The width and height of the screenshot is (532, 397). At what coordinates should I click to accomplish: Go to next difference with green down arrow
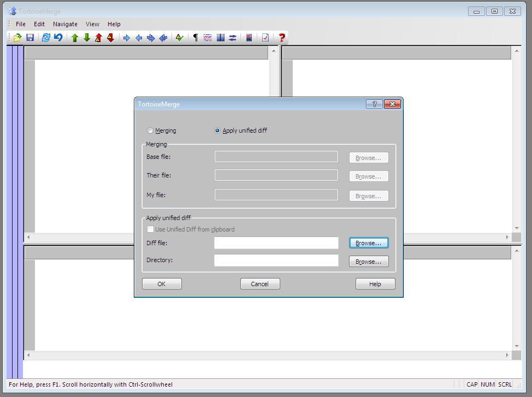[87, 38]
